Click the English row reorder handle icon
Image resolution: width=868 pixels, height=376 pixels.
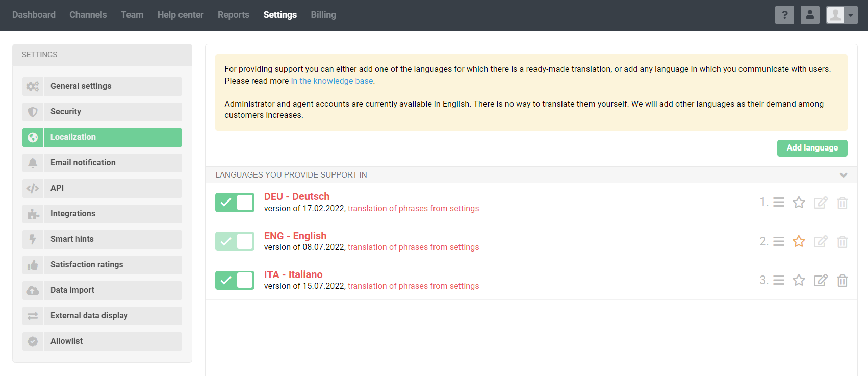click(x=779, y=241)
